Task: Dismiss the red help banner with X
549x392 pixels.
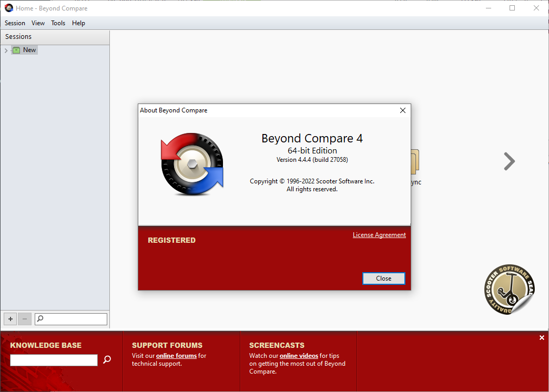Action: point(542,338)
